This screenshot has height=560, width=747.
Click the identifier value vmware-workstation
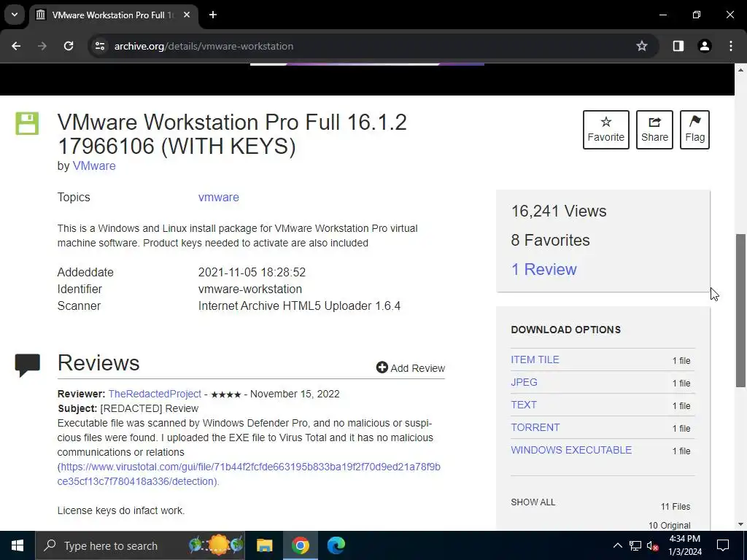pyautogui.click(x=249, y=289)
